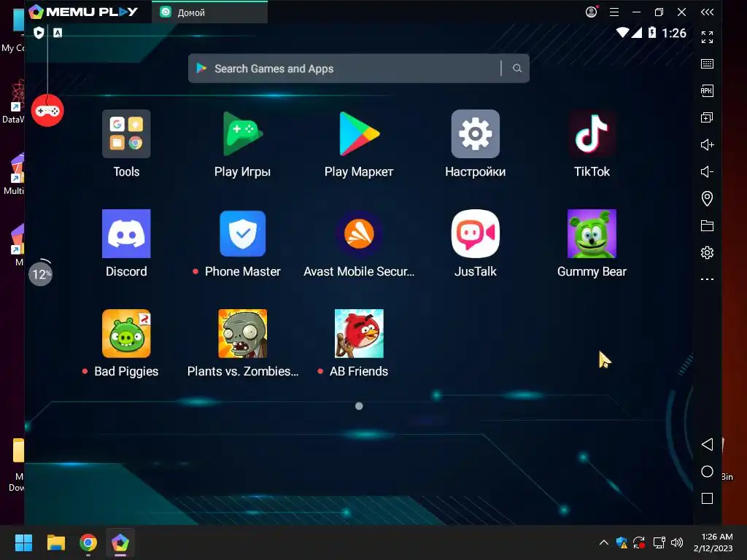
Task: Launch Bad Piggies game
Action: coord(126,333)
